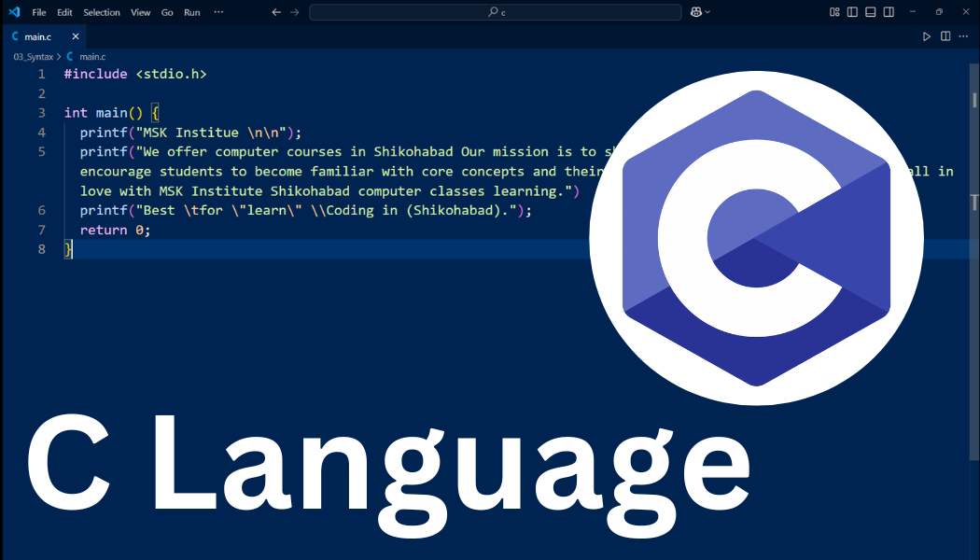Click the command center search box
The width and height of the screenshot is (980, 560).
495,12
